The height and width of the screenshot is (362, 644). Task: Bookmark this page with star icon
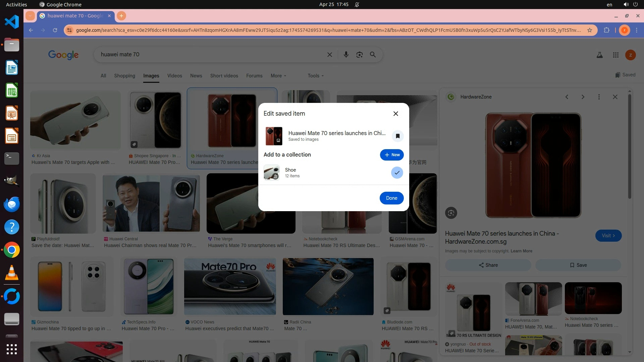click(x=589, y=30)
